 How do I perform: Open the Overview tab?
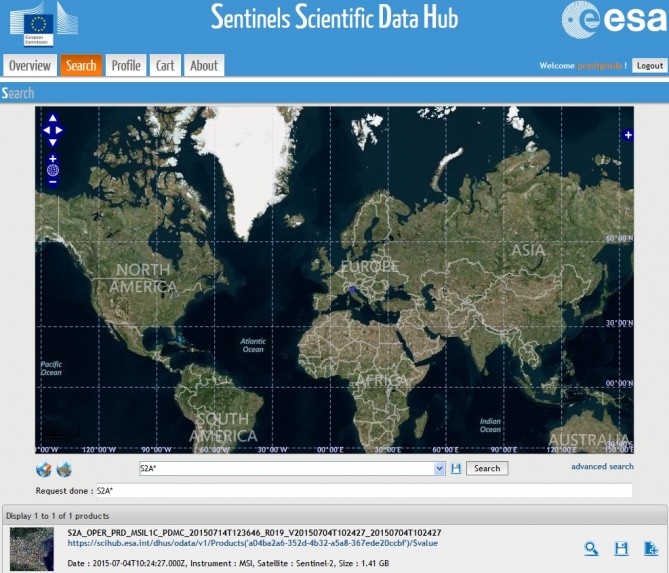pyautogui.click(x=30, y=65)
